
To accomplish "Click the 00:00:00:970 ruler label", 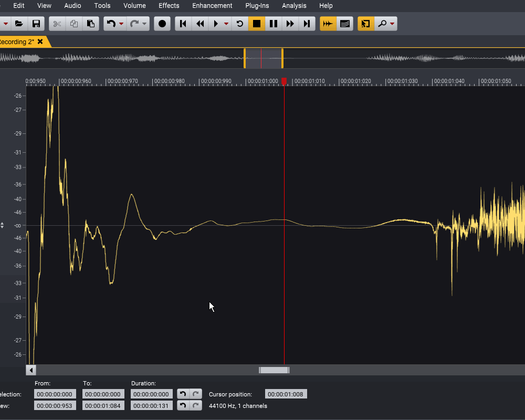I will coord(122,81).
